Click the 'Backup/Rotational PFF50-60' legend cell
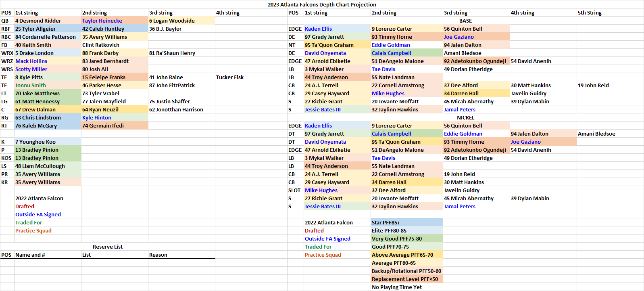 click(x=407, y=271)
